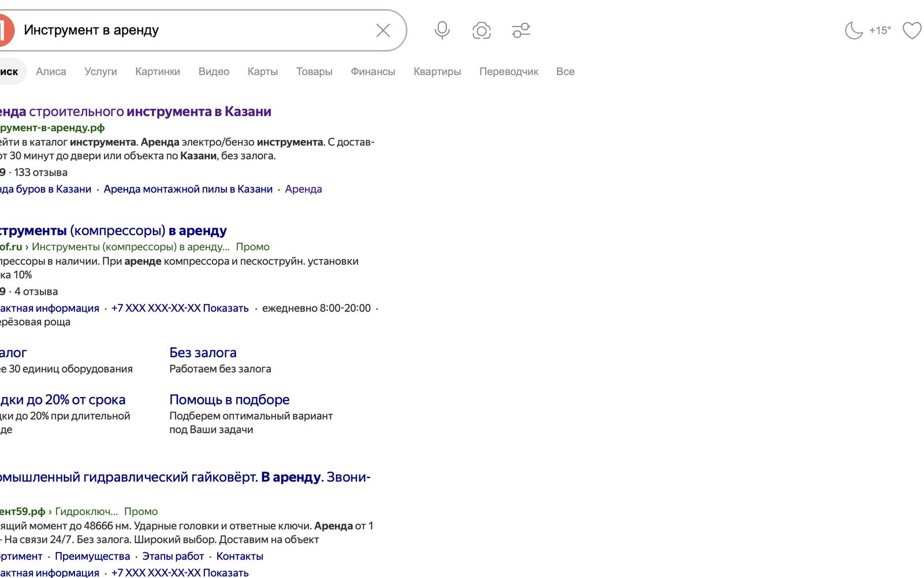The image size is (924, 578).
Task: Click the 'Работаем без залога' description text
Action: pyautogui.click(x=220, y=369)
